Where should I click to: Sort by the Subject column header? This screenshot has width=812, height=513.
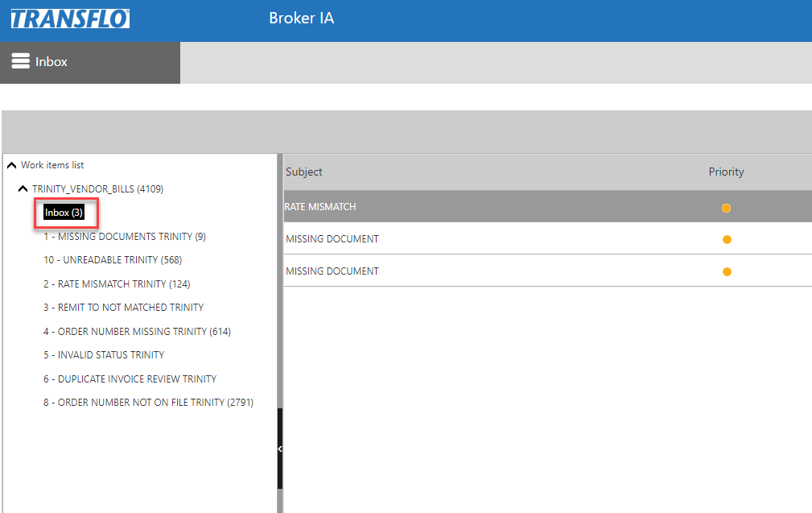click(304, 172)
